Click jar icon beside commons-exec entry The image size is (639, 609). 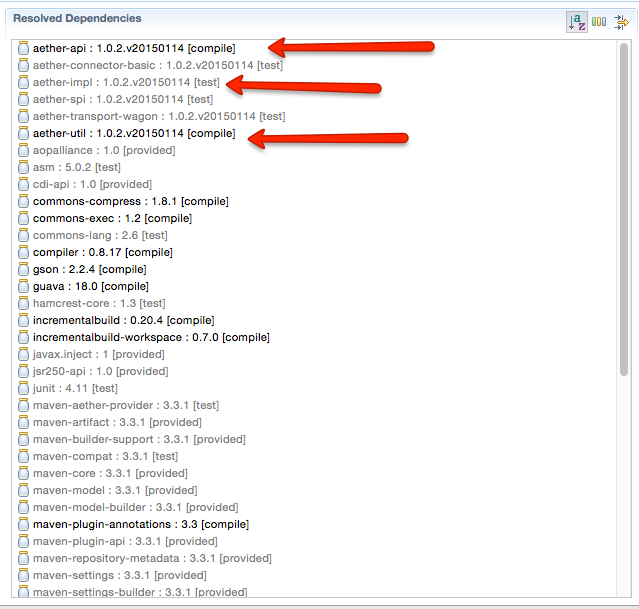(24, 218)
